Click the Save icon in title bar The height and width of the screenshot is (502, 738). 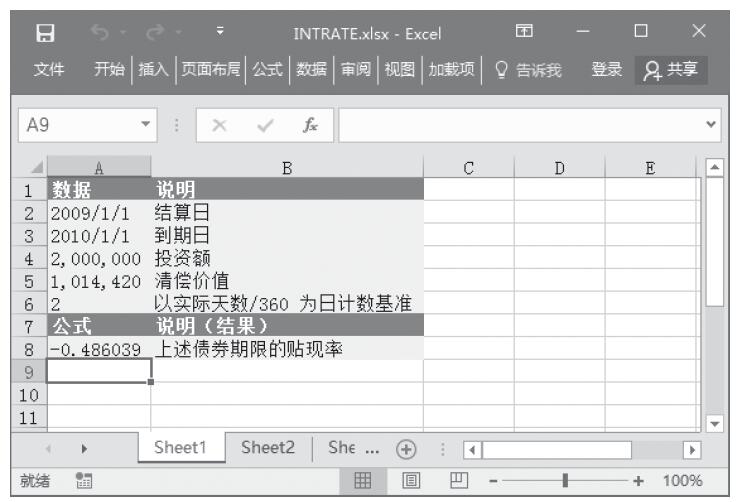(x=44, y=35)
